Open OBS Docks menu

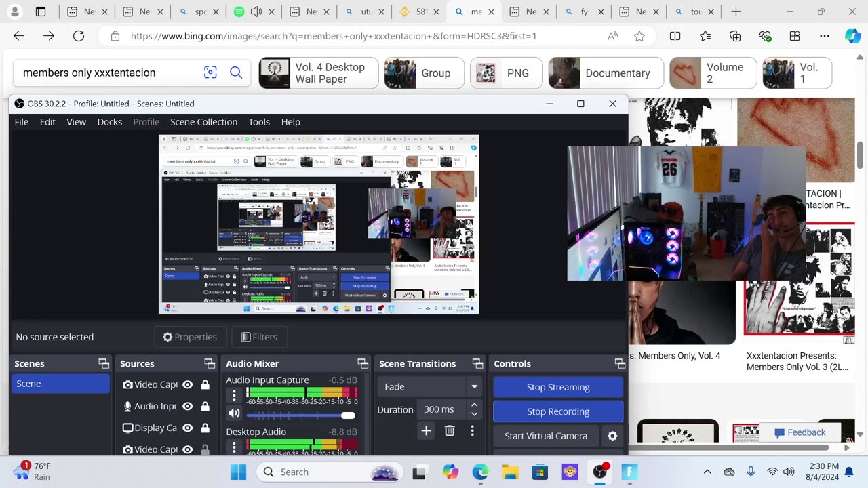coord(110,122)
